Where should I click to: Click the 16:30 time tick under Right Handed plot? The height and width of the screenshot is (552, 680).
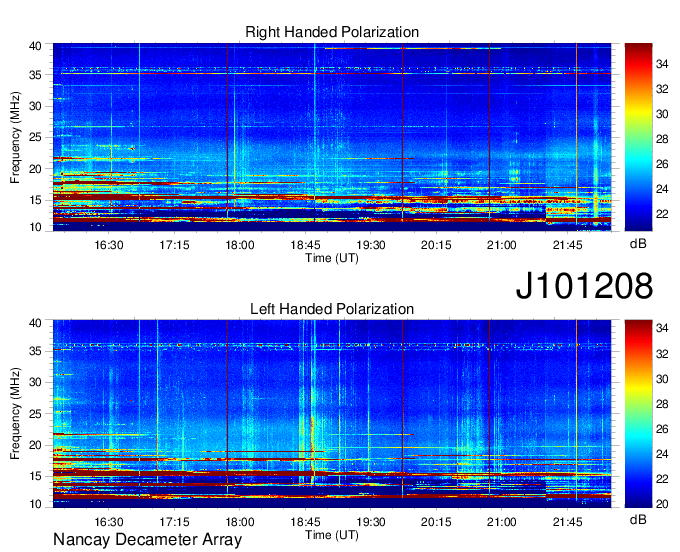pos(108,245)
